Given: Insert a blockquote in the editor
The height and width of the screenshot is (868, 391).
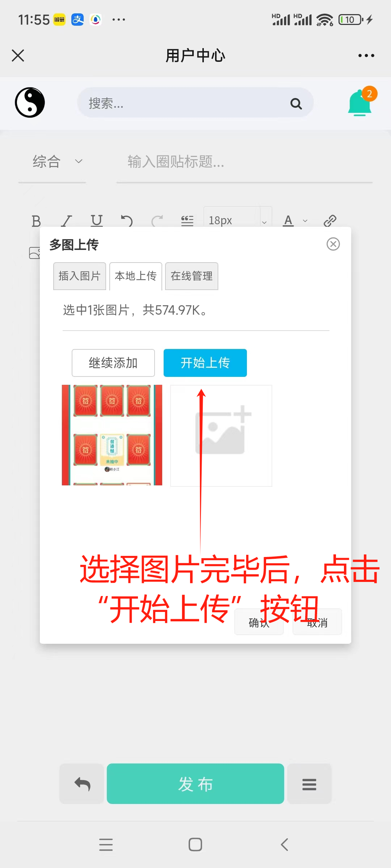Looking at the screenshot, I should pyautogui.click(x=187, y=220).
